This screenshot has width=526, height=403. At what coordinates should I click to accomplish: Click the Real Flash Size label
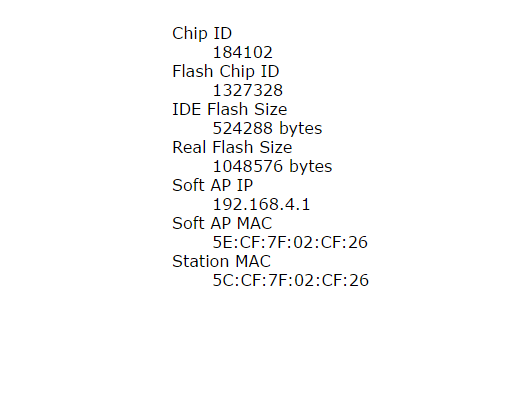pyautogui.click(x=232, y=147)
